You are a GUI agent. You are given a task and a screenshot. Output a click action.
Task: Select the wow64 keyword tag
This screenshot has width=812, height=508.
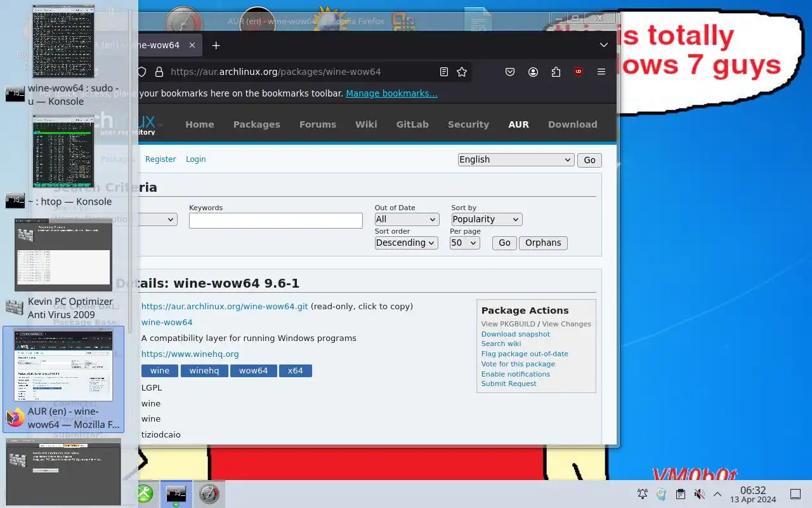(x=254, y=370)
